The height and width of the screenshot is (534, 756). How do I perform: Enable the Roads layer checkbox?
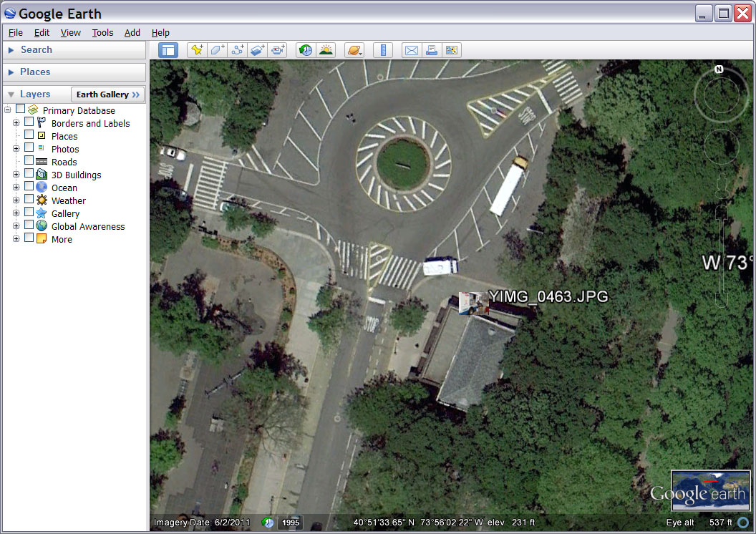point(29,161)
